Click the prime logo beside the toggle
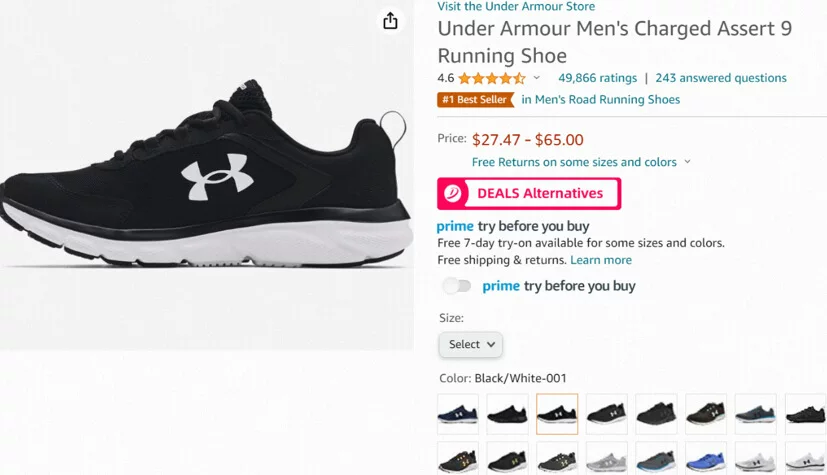 (x=501, y=286)
